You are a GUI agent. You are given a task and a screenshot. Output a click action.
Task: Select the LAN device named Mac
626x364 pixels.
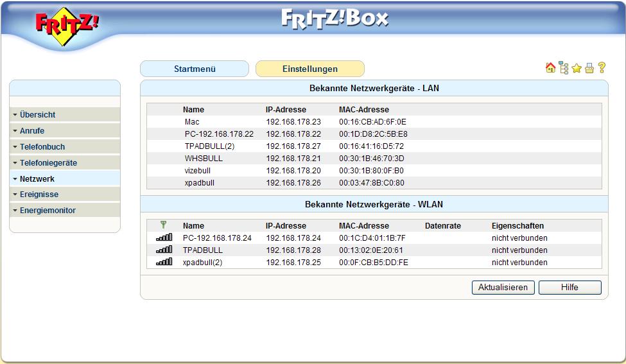(192, 122)
